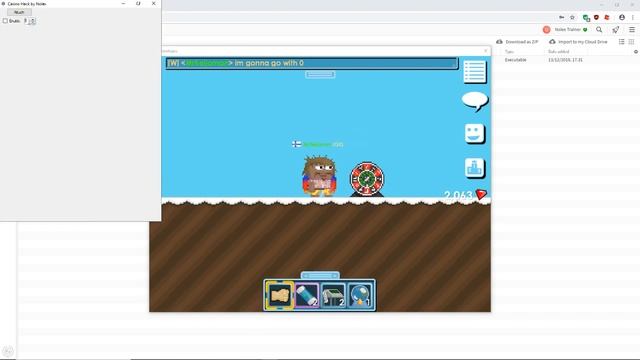Open the leaderboard podium icon
The image size is (640, 360).
pos(474,168)
